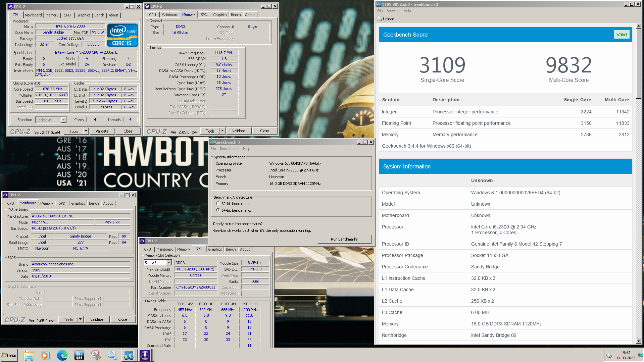
Task: Click the CPU-Z CPU window title icon
Action: [11, 7]
